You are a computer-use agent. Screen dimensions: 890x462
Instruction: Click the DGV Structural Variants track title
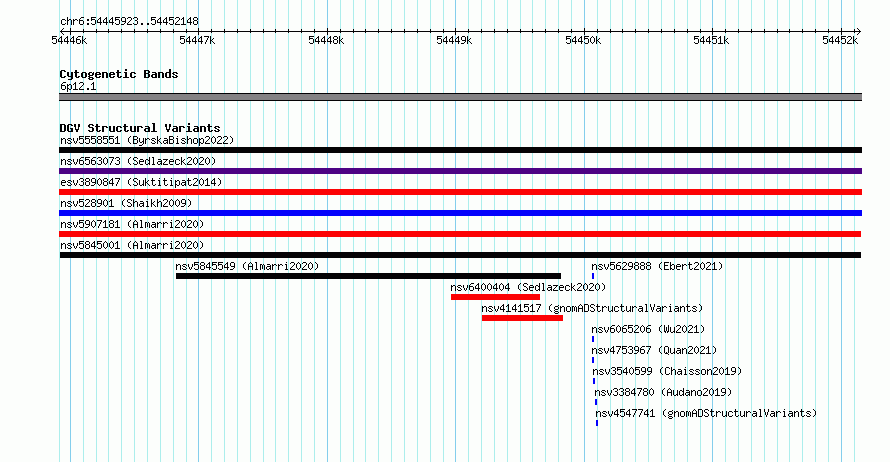point(140,128)
